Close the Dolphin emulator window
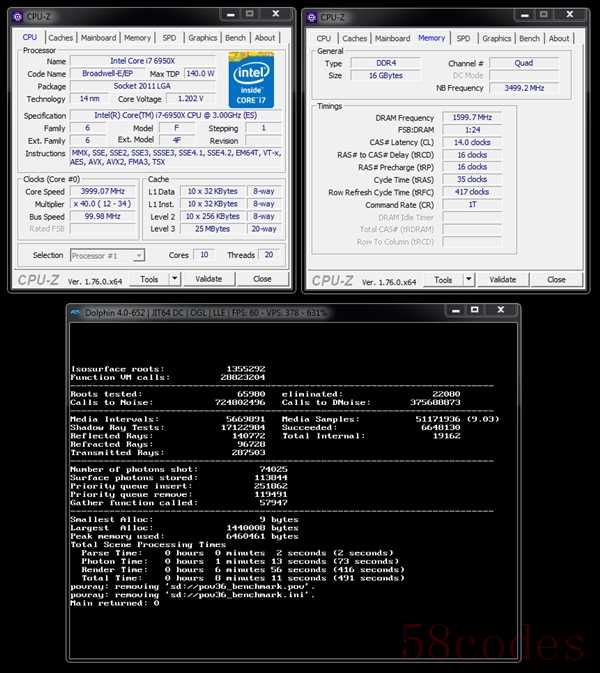The width and height of the screenshot is (600, 673). 500,309
